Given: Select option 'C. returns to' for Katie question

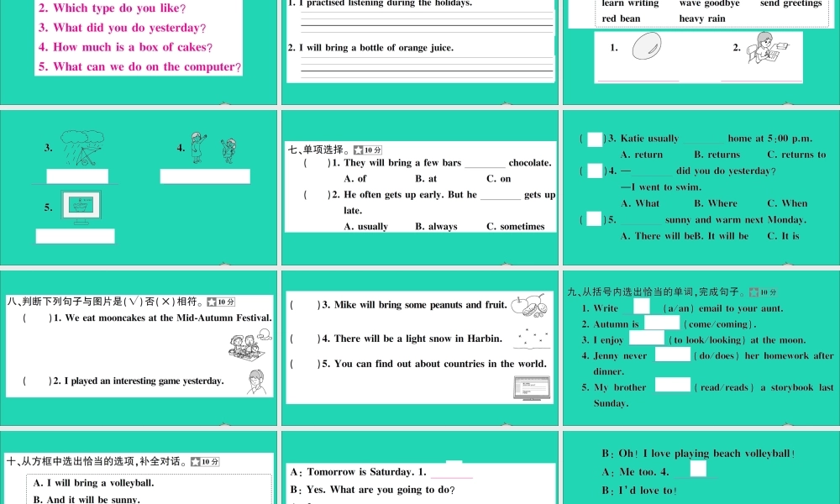Looking at the screenshot, I should pos(796,155).
